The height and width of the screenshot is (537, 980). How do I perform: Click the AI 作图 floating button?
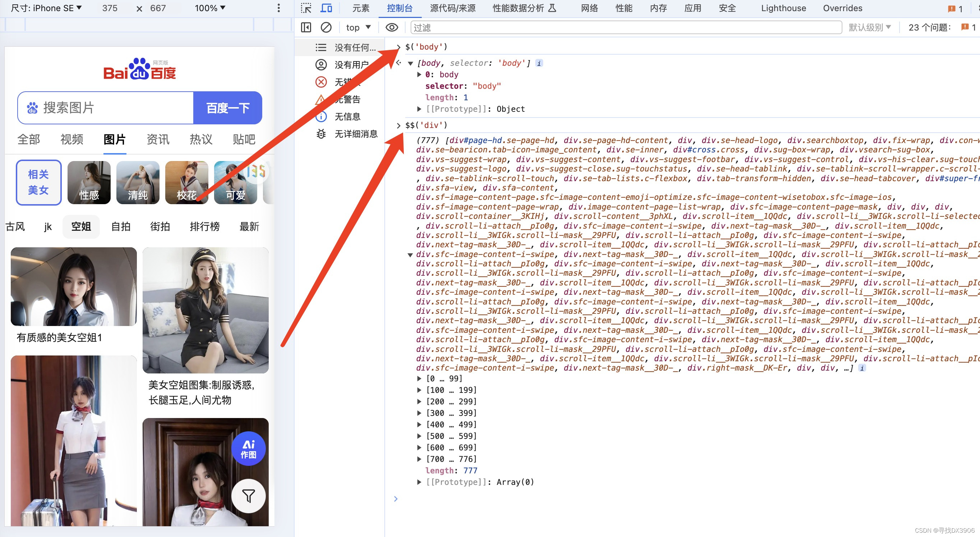point(249,449)
